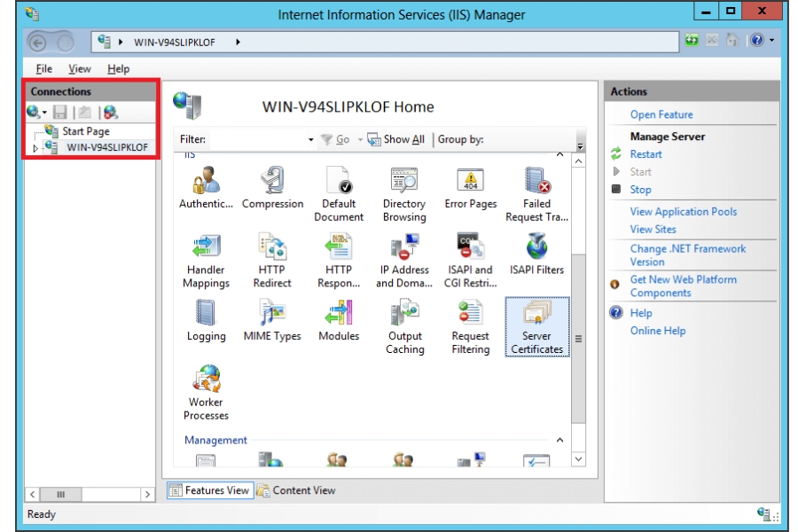Open the Default Document feature
The width and height of the screenshot is (798, 532).
click(339, 194)
